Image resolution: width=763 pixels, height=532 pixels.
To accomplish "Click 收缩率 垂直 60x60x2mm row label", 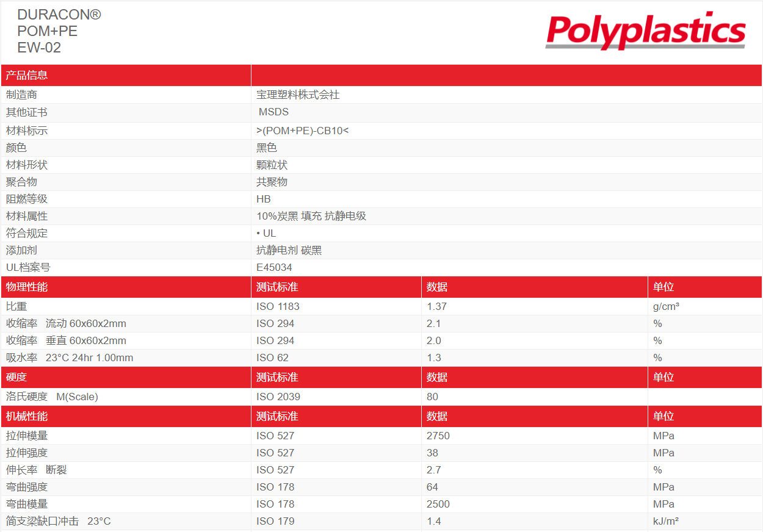I will (67, 340).
